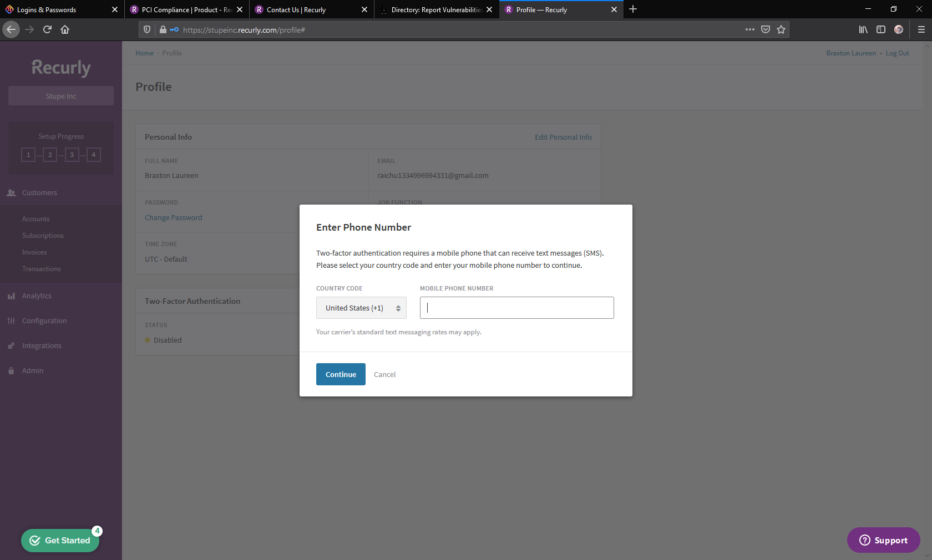The height and width of the screenshot is (560, 932).
Task: Open the saved login key icon
Action: click(x=174, y=29)
